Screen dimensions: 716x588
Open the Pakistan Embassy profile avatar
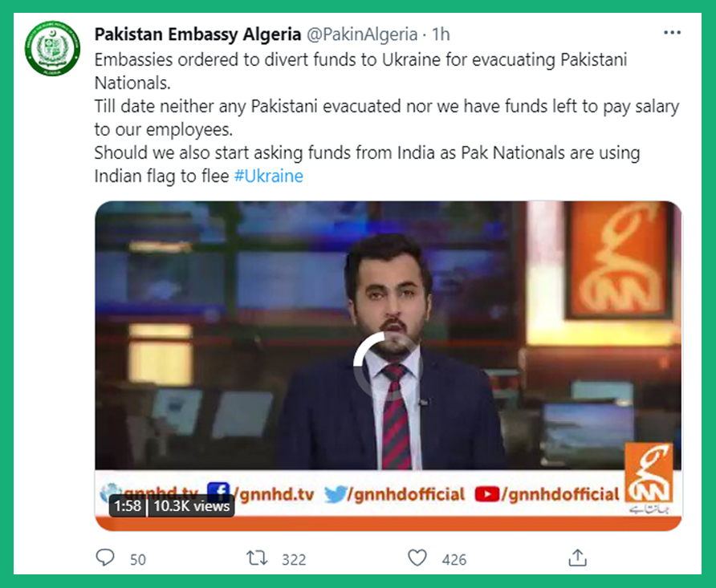click(x=52, y=48)
